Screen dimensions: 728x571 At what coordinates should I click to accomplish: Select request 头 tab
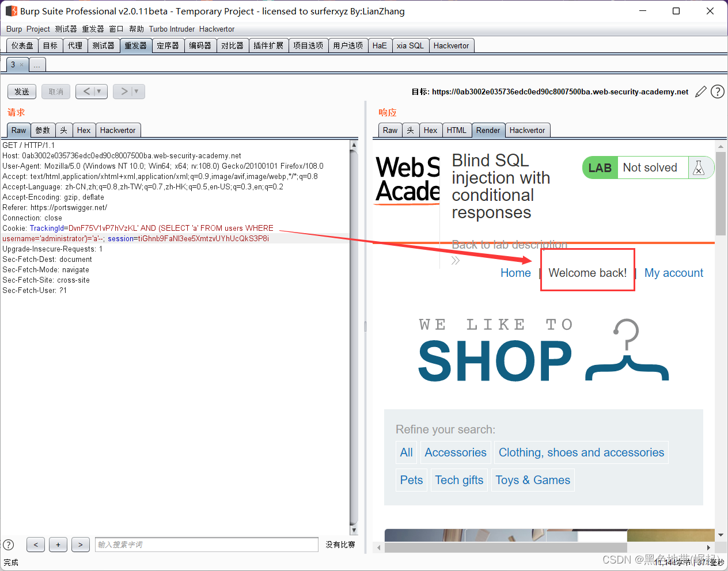tap(64, 130)
